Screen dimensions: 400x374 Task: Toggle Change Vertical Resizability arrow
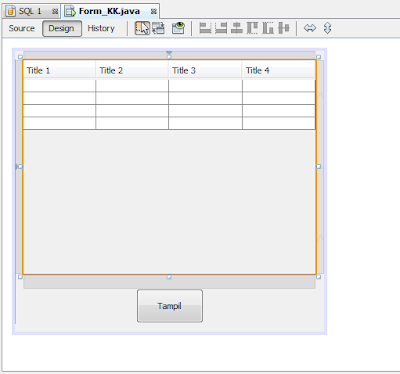(x=327, y=28)
